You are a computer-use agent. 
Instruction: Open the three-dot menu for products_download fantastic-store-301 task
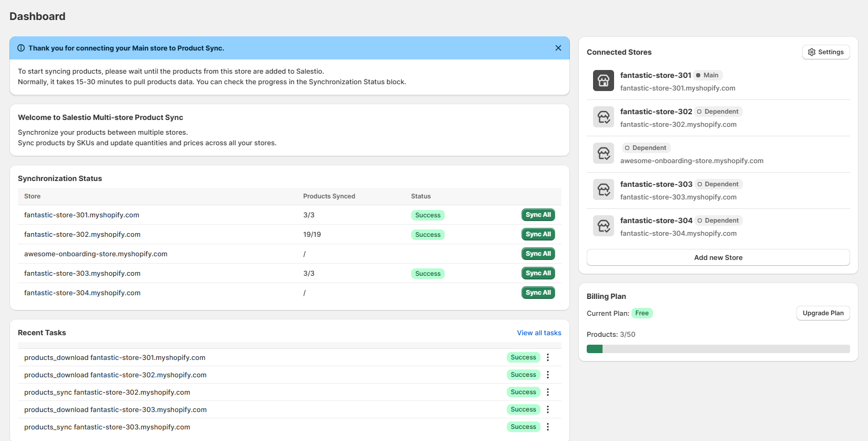(x=548, y=357)
